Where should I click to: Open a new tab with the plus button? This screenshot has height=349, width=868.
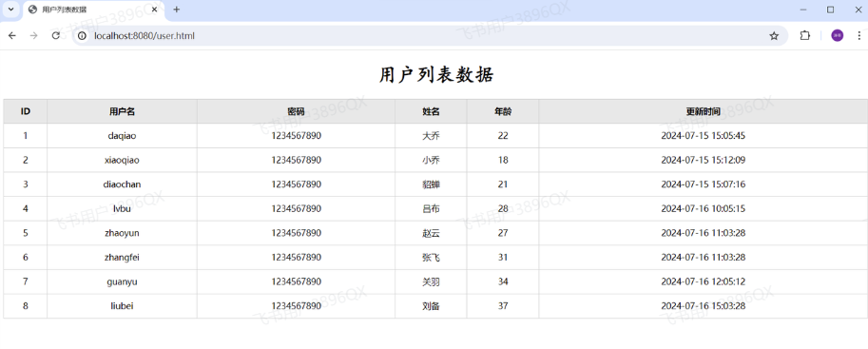pyautogui.click(x=177, y=10)
